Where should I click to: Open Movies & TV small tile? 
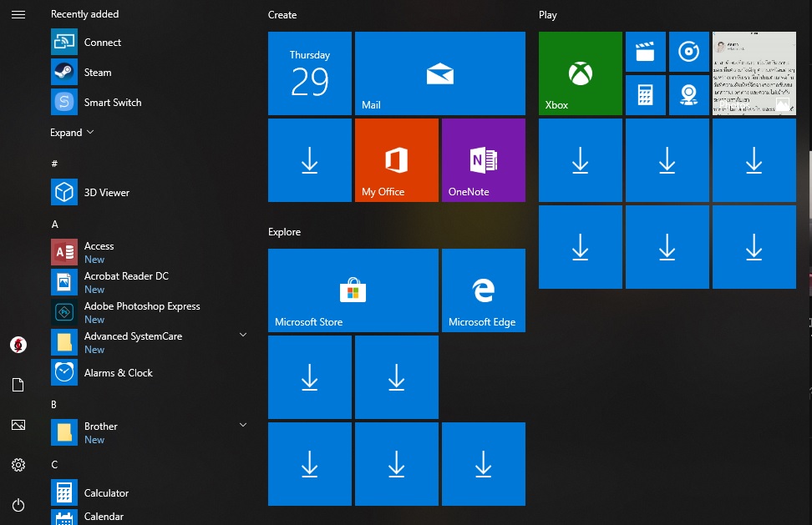645,52
